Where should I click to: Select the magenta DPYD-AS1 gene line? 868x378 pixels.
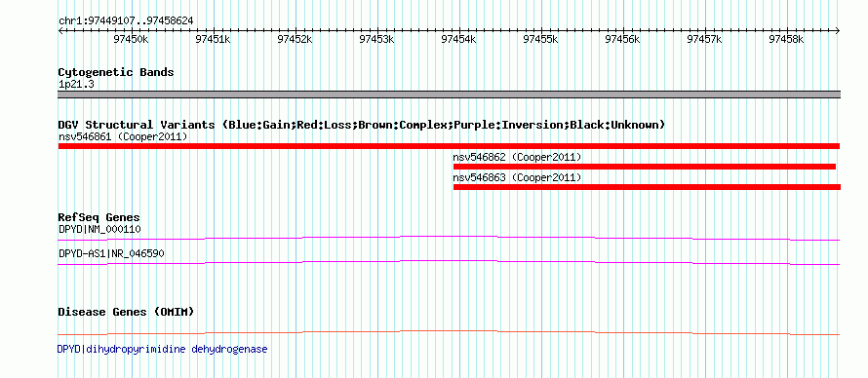click(449, 262)
